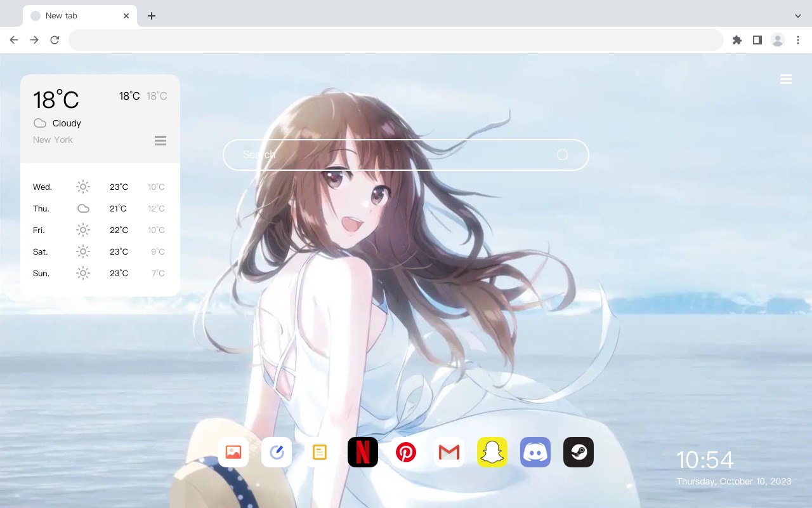This screenshot has height=508, width=812.
Task: Click the 10:54 clock display
Action: tap(705, 460)
